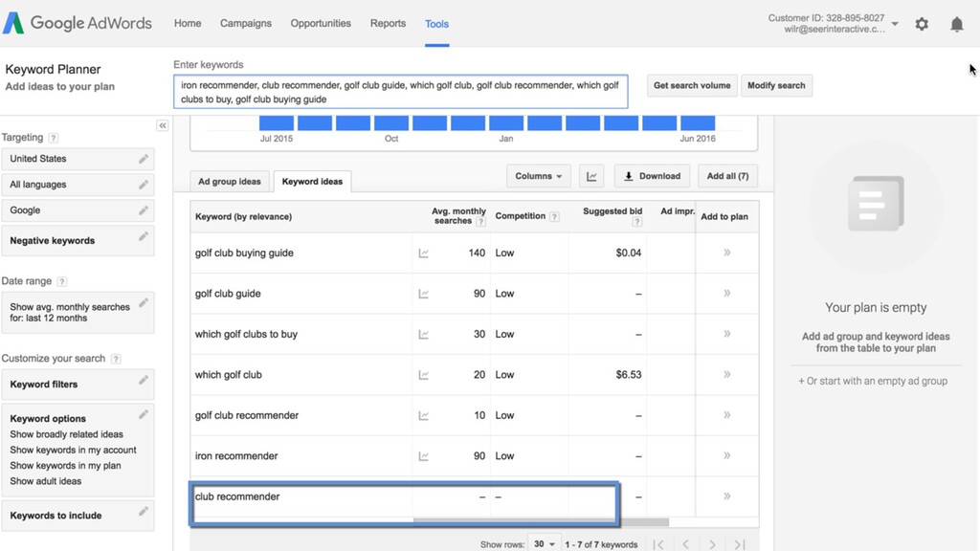This screenshot has height=551, width=980.
Task: Expand the customer account dropdown arrow
Action: (x=895, y=24)
